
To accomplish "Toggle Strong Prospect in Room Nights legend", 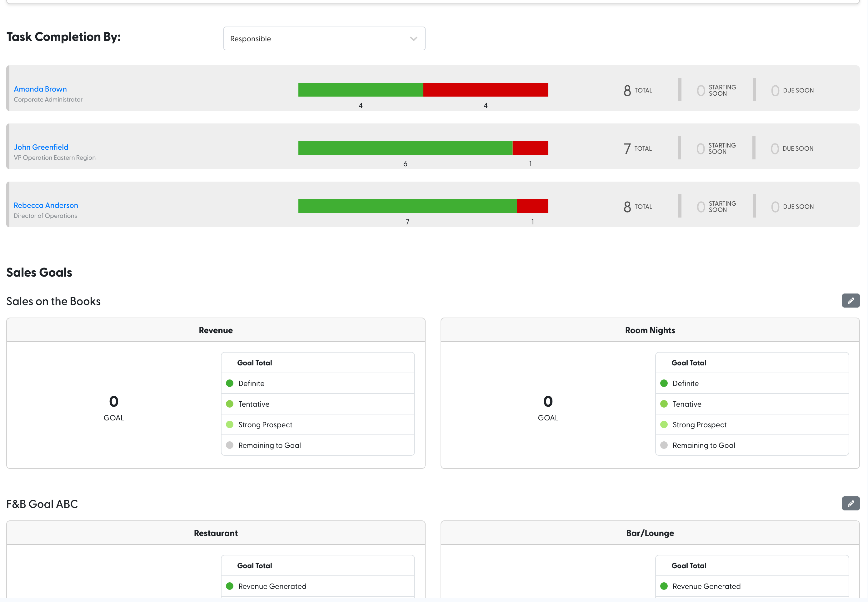I will pos(700,424).
